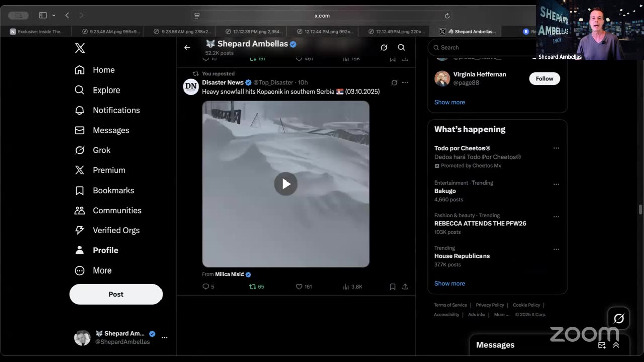Expand the Messages drawer
The height and width of the screenshot is (362, 644).
(x=616, y=345)
